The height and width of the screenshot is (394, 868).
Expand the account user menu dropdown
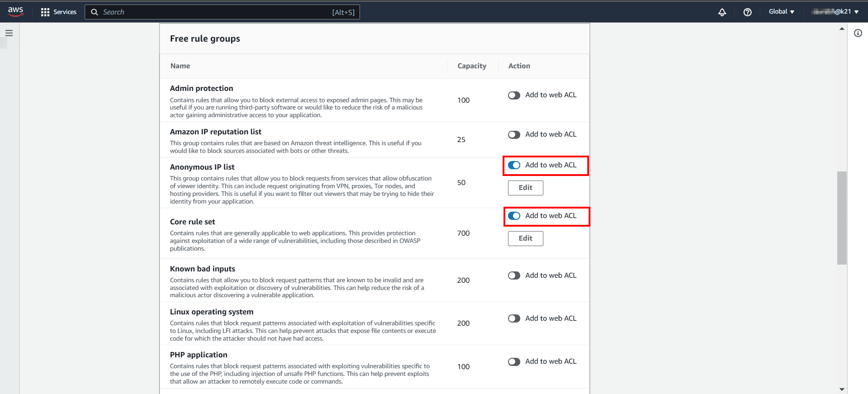pos(835,12)
